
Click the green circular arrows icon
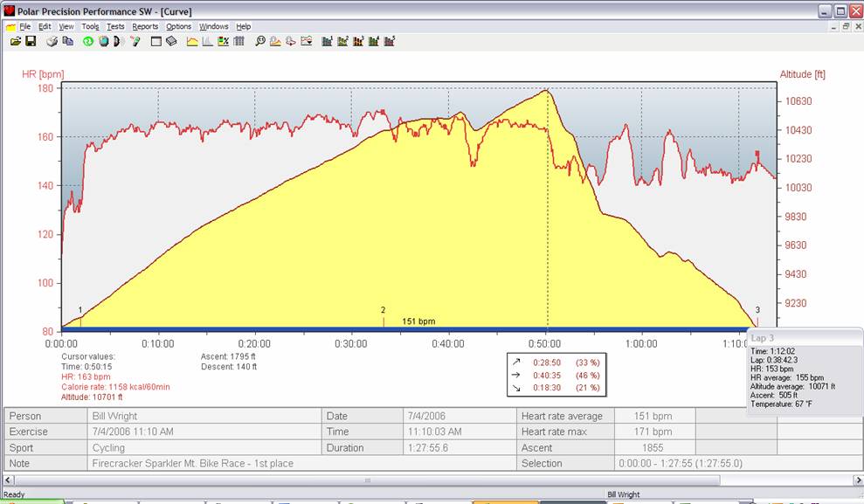coord(88,41)
